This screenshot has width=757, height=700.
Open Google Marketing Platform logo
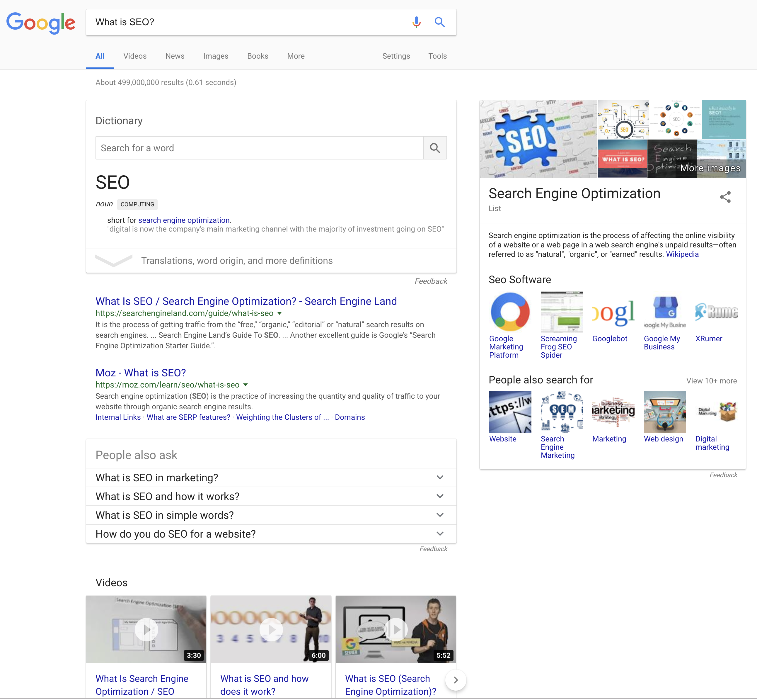(510, 312)
